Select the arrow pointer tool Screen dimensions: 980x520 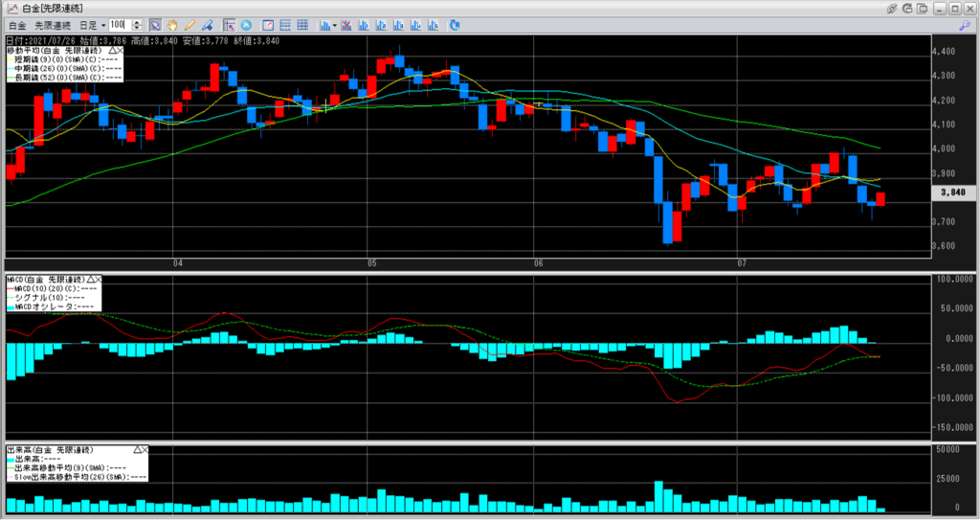click(x=155, y=26)
